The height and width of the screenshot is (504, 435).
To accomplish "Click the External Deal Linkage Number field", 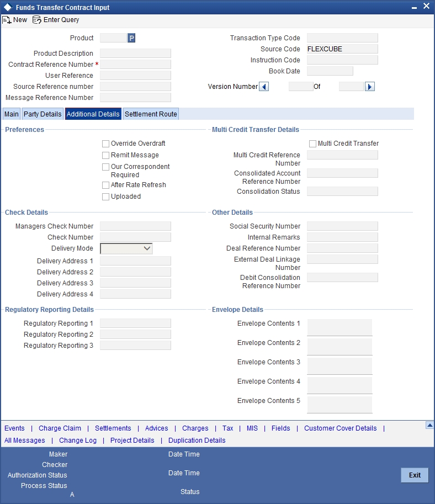I will click(342, 259).
